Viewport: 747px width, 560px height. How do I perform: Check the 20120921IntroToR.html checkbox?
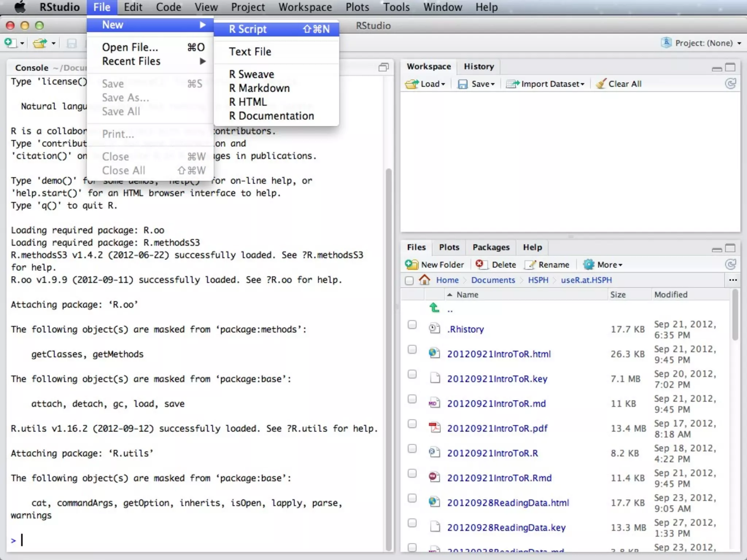[x=412, y=349]
